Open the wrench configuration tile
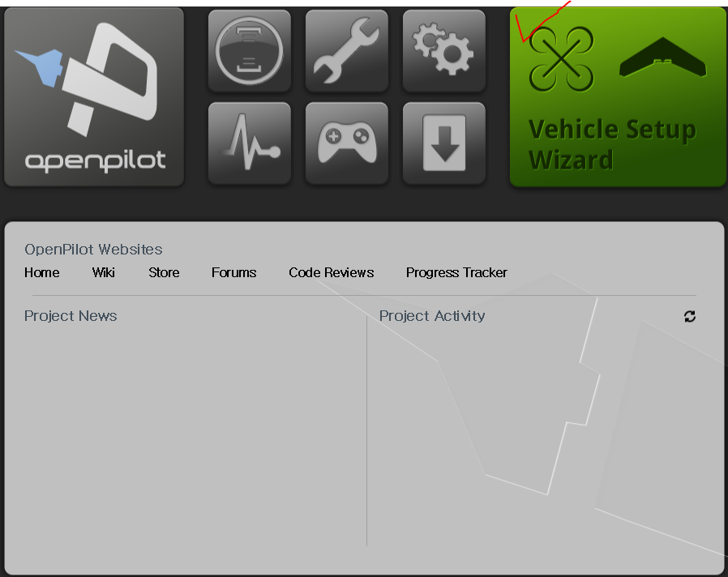Image resolution: width=728 pixels, height=577 pixels. (x=347, y=51)
